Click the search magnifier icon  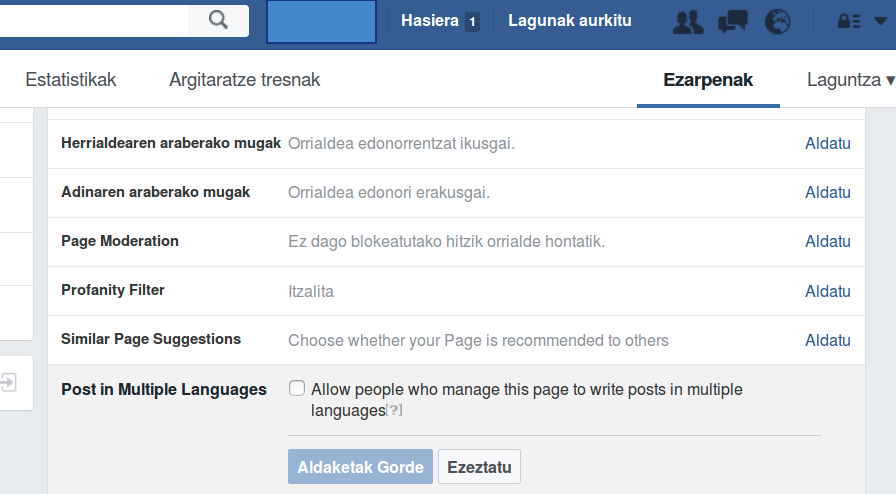click(x=218, y=20)
